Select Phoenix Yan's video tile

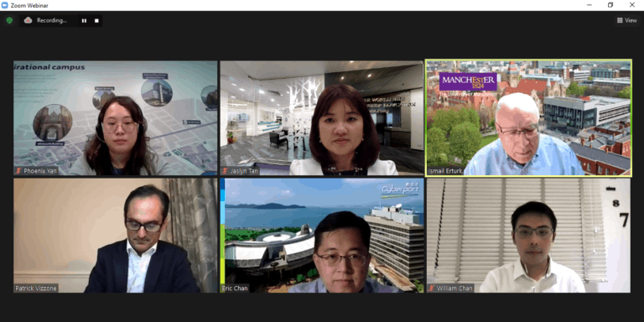(116, 118)
